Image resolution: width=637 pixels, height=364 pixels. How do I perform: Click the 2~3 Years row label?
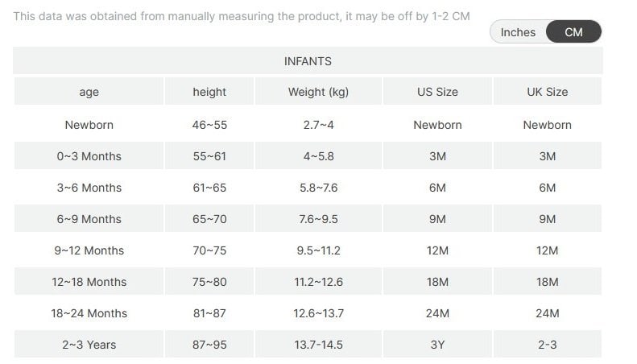pyautogui.click(x=89, y=345)
